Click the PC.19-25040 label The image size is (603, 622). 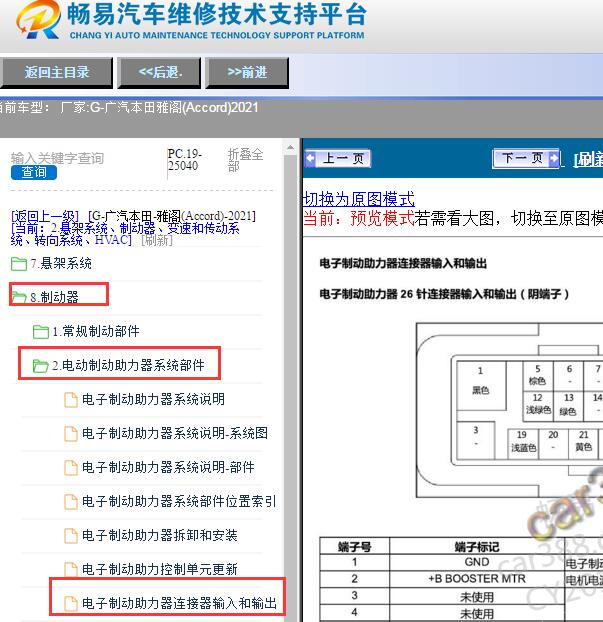point(184,159)
